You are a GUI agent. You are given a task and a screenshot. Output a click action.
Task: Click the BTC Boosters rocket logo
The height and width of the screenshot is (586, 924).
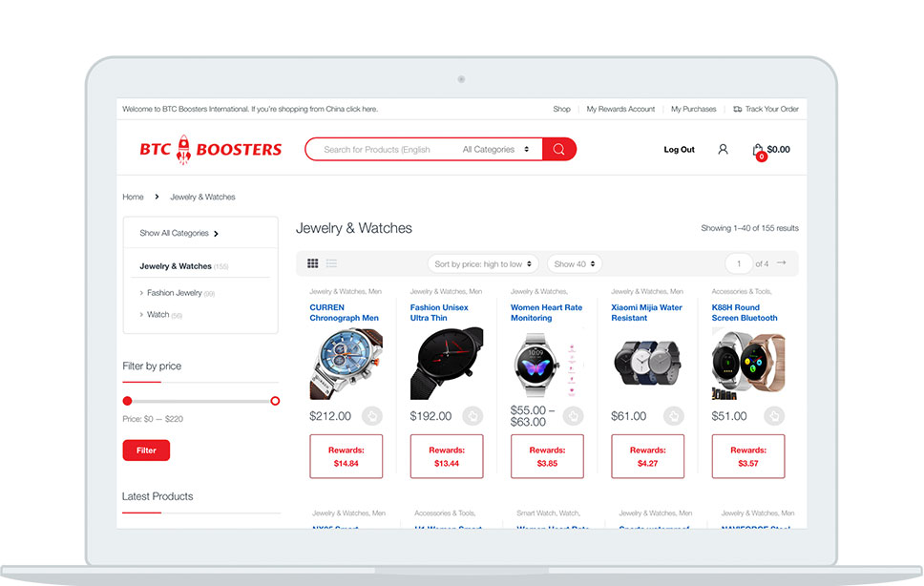tap(210, 150)
